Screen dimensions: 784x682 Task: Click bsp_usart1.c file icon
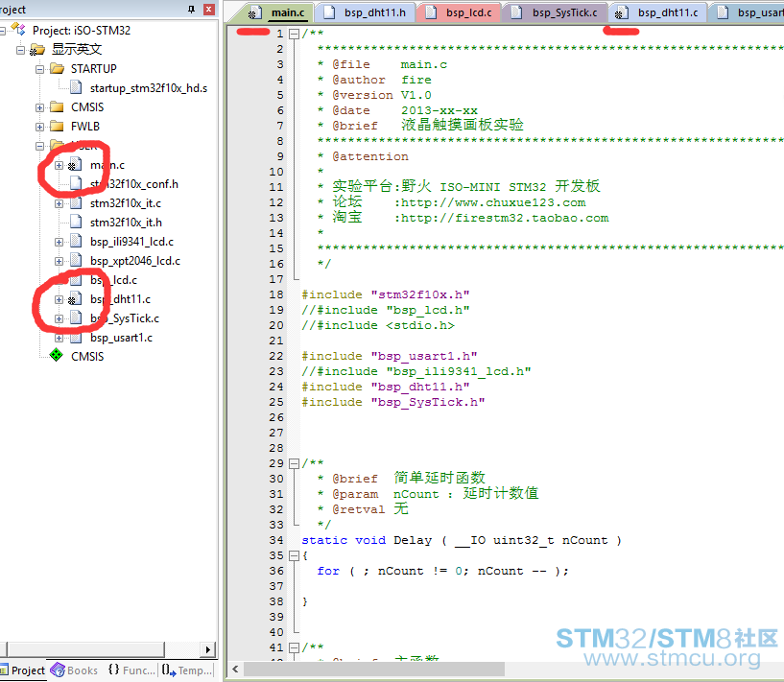tap(76, 338)
